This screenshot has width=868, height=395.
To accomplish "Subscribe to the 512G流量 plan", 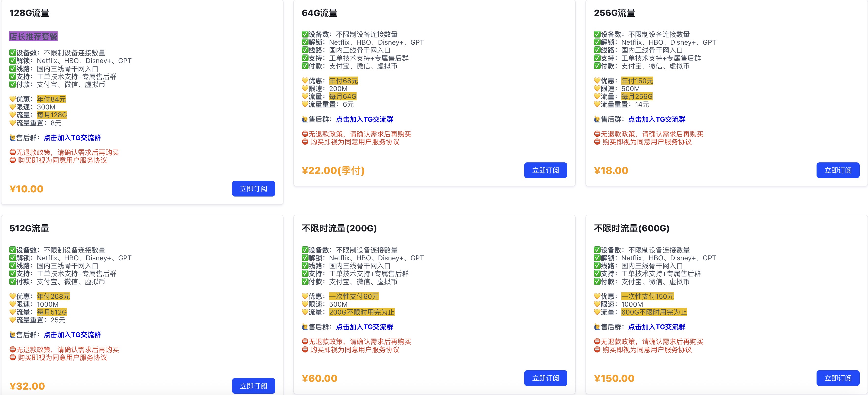I will [x=253, y=386].
